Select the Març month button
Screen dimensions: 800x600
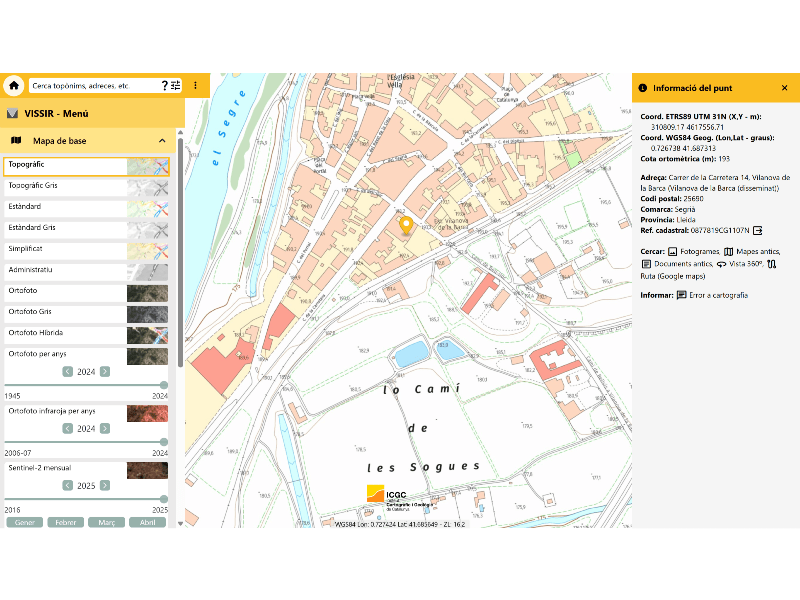106,522
